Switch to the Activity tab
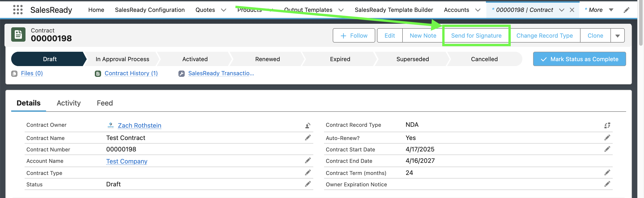Viewport: 644px width, 198px height. click(68, 103)
